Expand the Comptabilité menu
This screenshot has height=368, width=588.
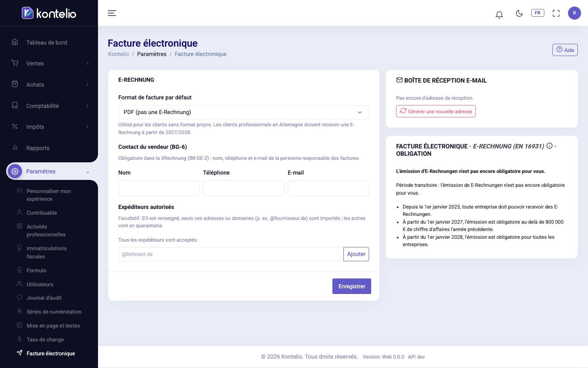tap(49, 106)
